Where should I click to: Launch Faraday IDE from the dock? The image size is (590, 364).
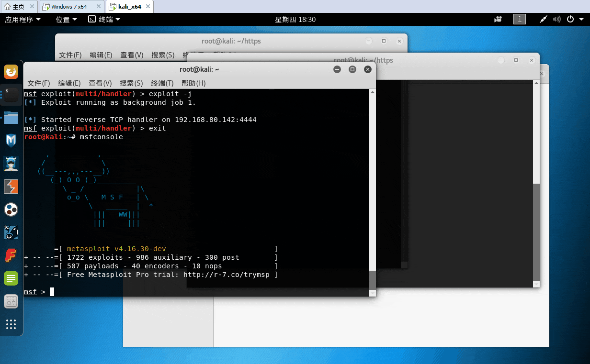(11, 255)
